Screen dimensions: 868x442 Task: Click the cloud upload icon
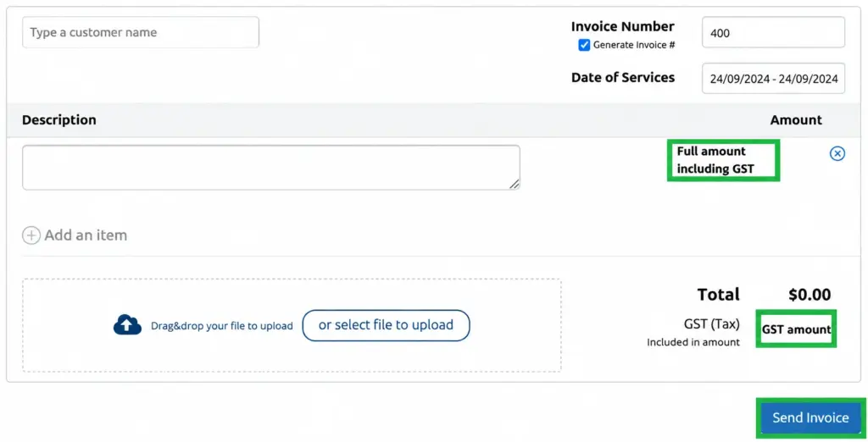(x=127, y=324)
